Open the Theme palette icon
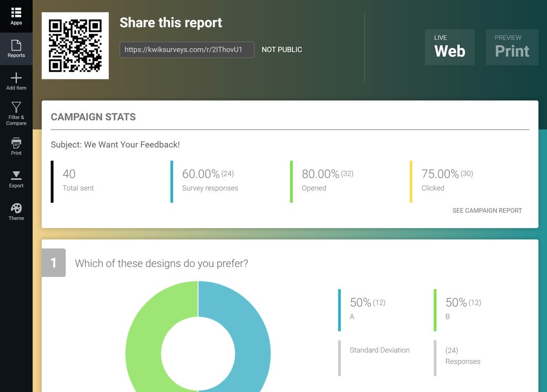Image resolution: width=547 pixels, height=392 pixels. pyautogui.click(x=16, y=208)
